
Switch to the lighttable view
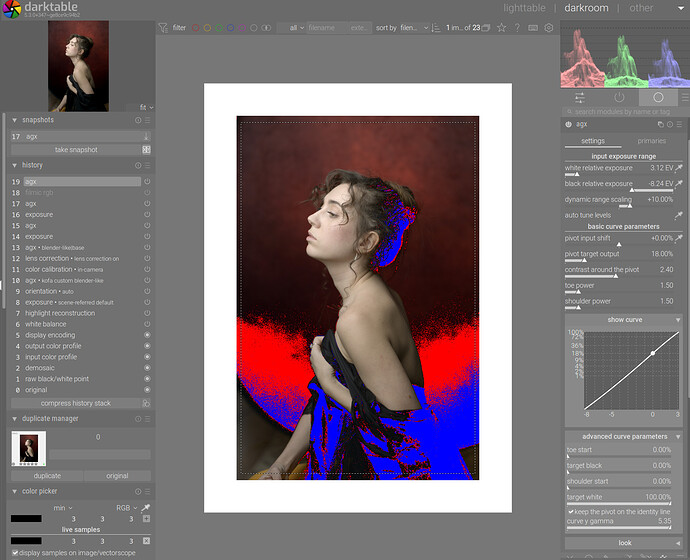pos(524,8)
